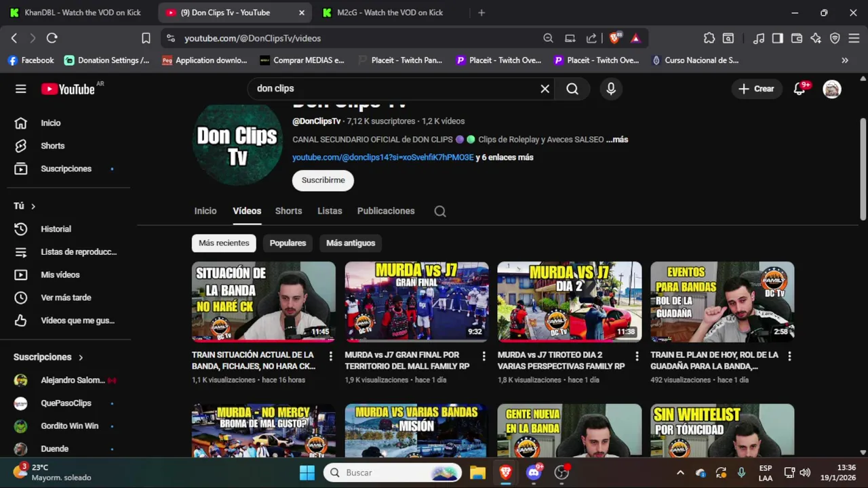
Task: Select 'Más antiguos' filter chip
Action: (351, 243)
